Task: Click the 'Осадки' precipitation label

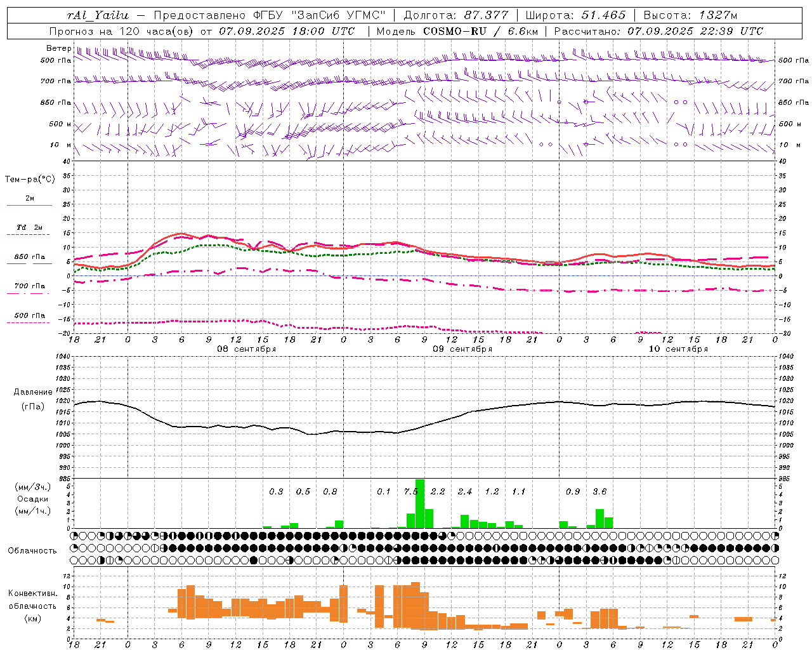Action: (x=33, y=499)
